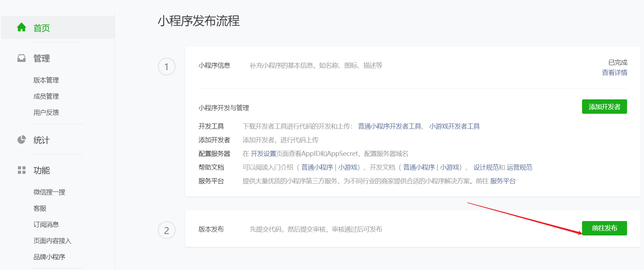Open 客服 in sidebar
644x270 pixels.
point(40,208)
